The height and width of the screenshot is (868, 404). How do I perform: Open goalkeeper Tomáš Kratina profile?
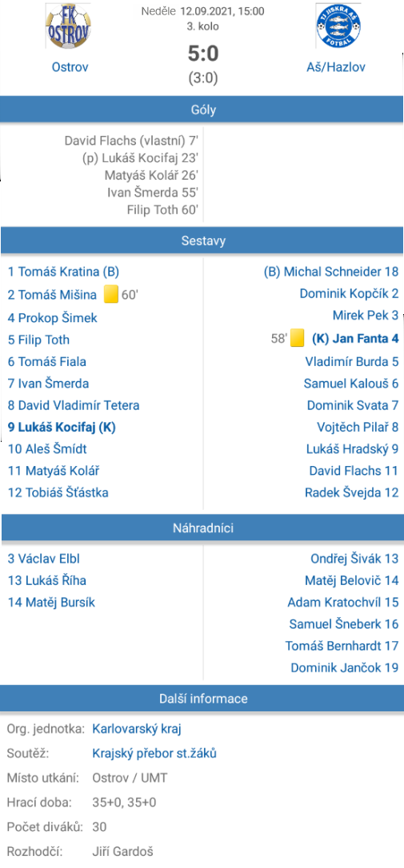pos(63,272)
